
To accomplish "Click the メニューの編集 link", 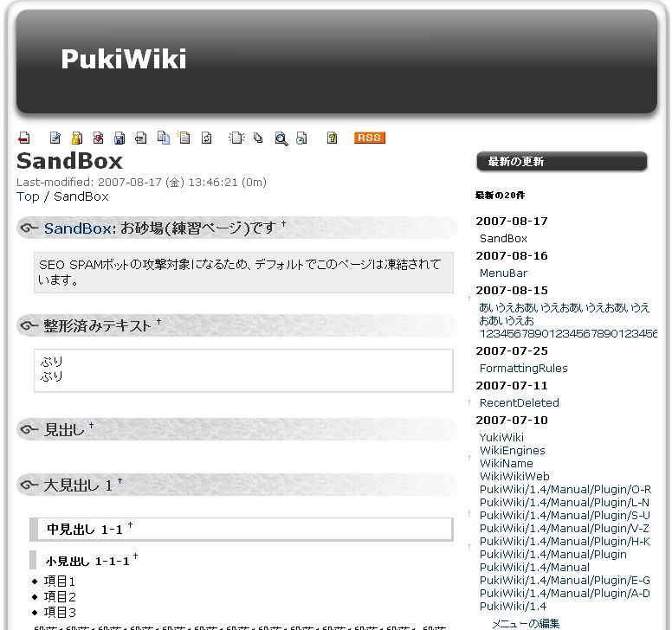I will pyautogui.click(x=526, y=623).
